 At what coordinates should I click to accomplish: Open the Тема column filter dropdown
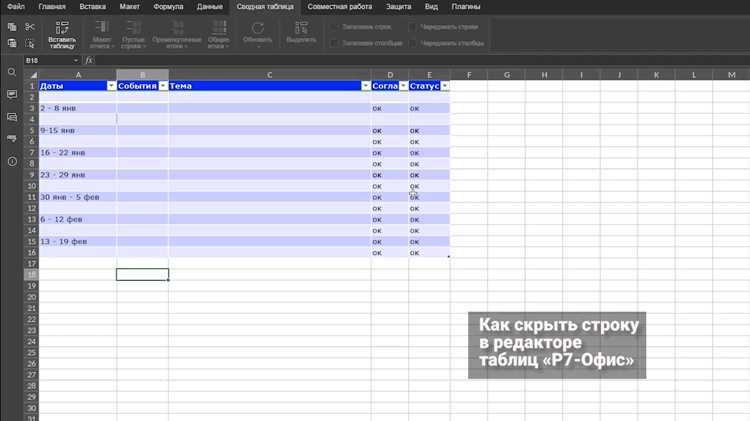click(365, 86)
